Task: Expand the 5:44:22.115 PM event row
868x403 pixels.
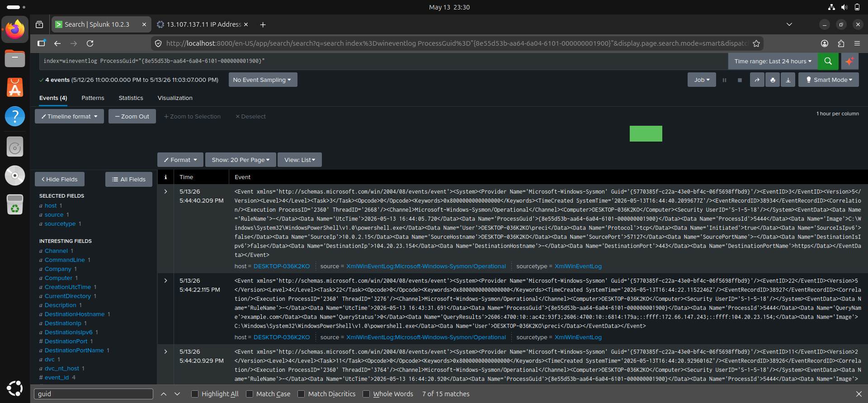Action: point(166,281)
